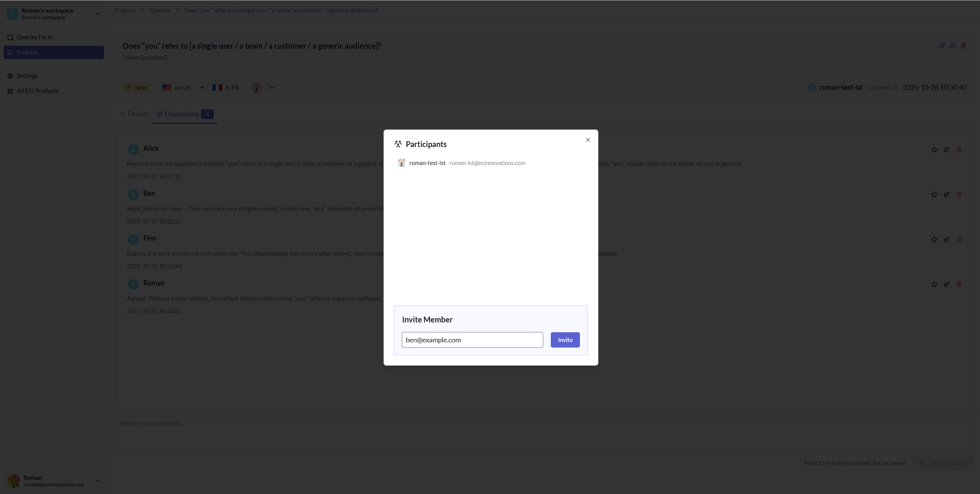980x494 pixels.
Task: Open All ECI Products grid icon
Action: click(37, 91)
